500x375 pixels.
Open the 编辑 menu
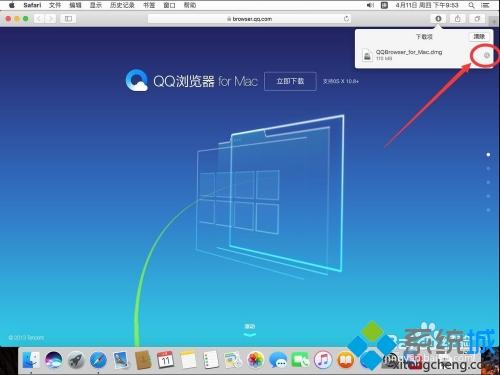pyautogui.click(x=75, y=5)
